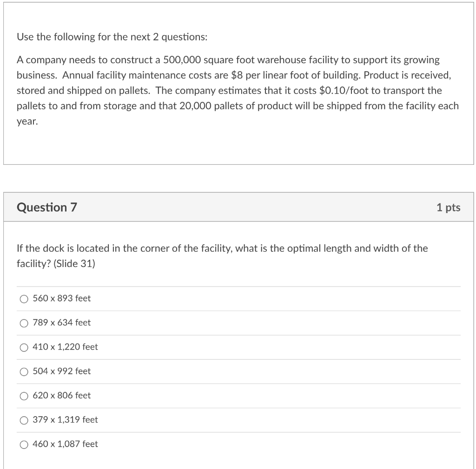Choose the first answer option listed
Screen dimensions: 476x469
pos(61,299)
